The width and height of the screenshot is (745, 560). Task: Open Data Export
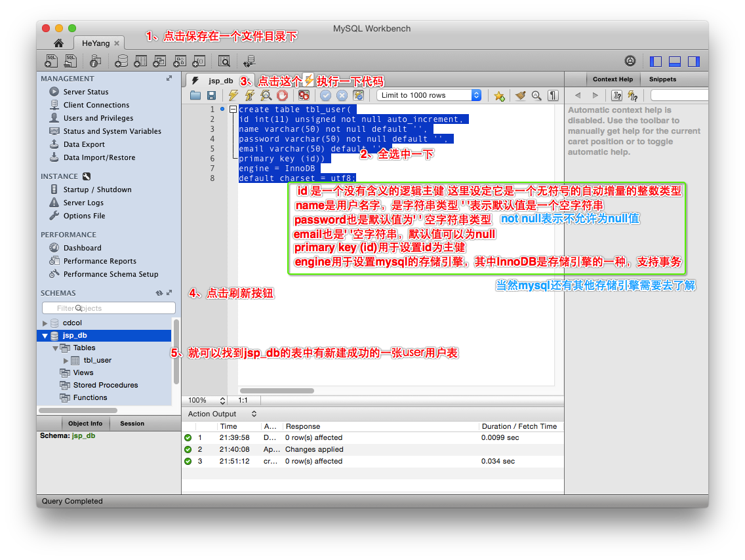click(84, 144)
